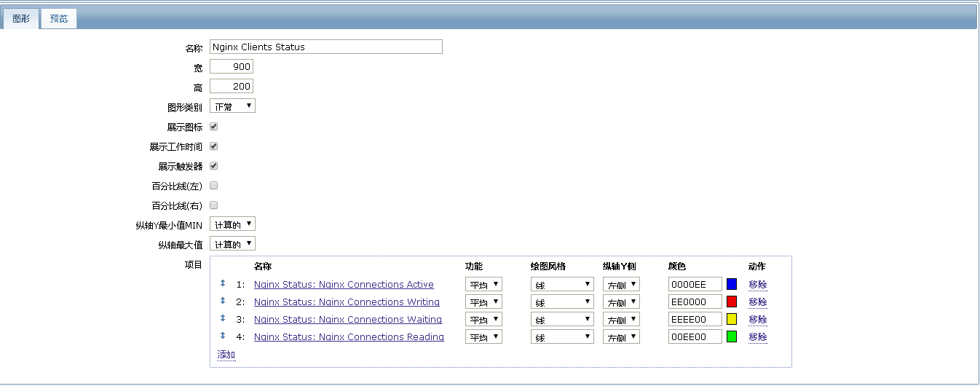The height and width of the screenshot is (386, 980).
Task: Grab the reorder handle for item 2
Action: click(x=223, y=301)
